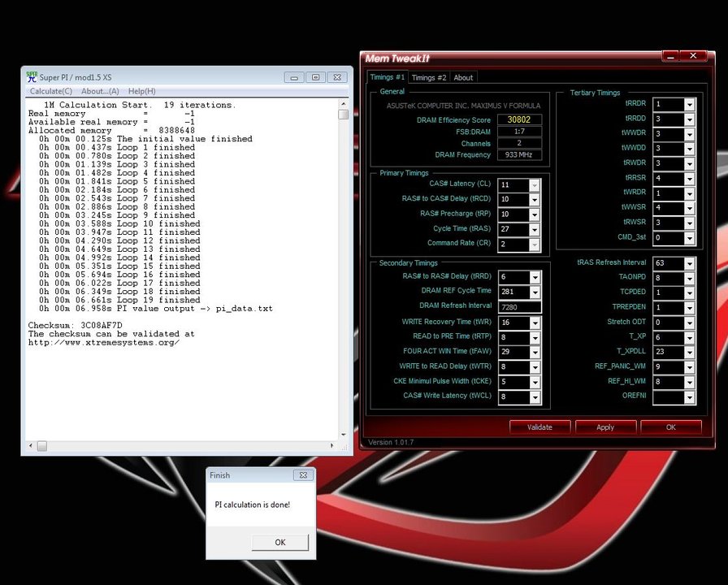Open the Help(H) menu in Super PI
This screenshot has height=585, width=728.
tap(141, 92)
